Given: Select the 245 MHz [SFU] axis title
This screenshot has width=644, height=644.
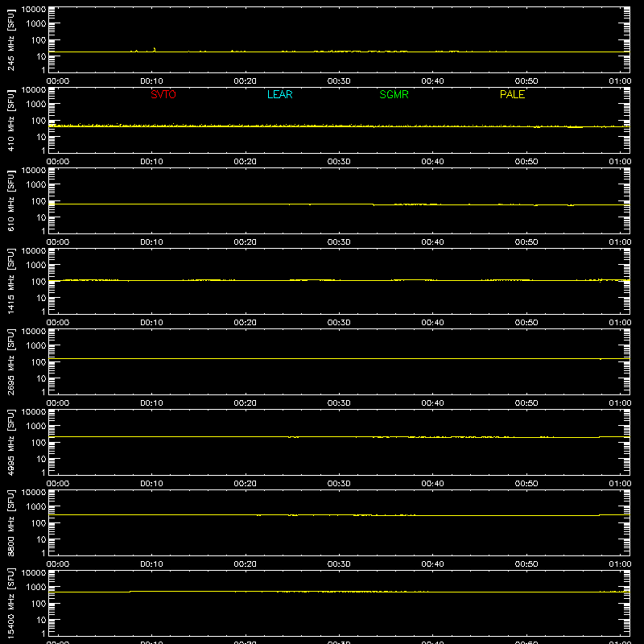Looking at the screenshot, I should (10, 40).
